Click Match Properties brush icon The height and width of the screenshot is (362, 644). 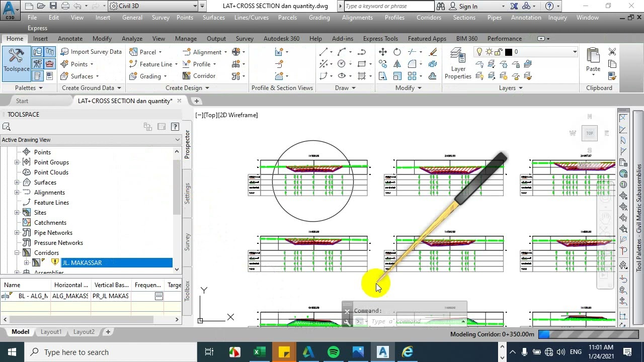pyautogui.click(x=612, y=76)
